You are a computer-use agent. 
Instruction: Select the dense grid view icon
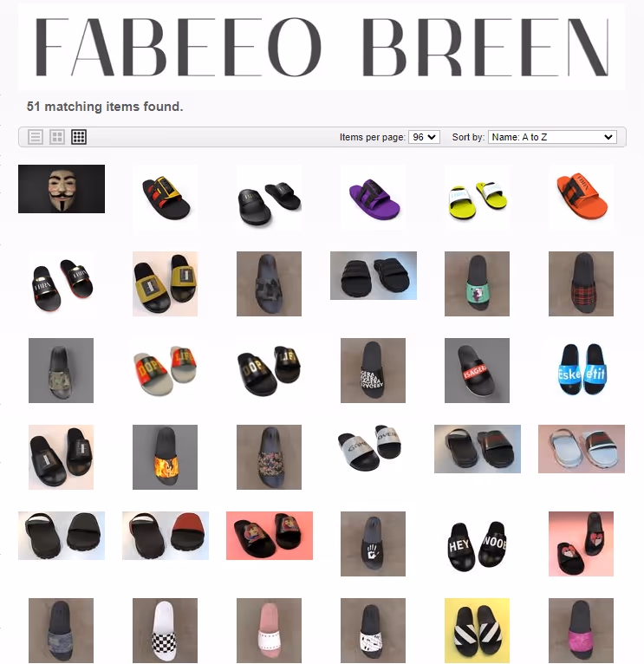click(79, 137)
